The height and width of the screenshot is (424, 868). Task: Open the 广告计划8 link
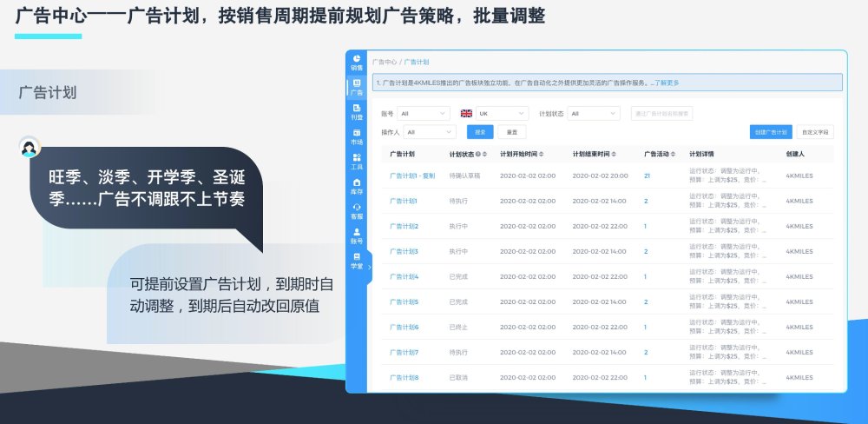tap(404, 377)
